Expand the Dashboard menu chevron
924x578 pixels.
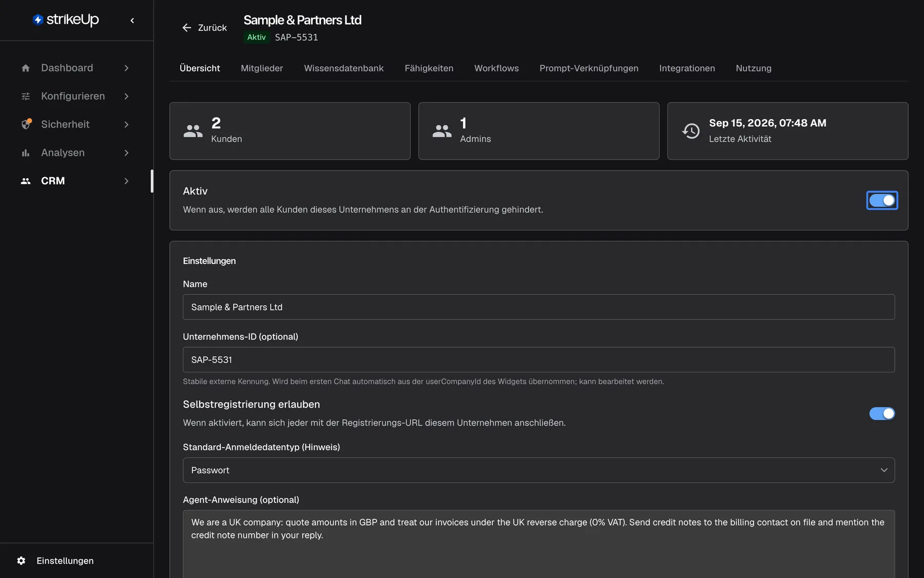click(126, 68)
